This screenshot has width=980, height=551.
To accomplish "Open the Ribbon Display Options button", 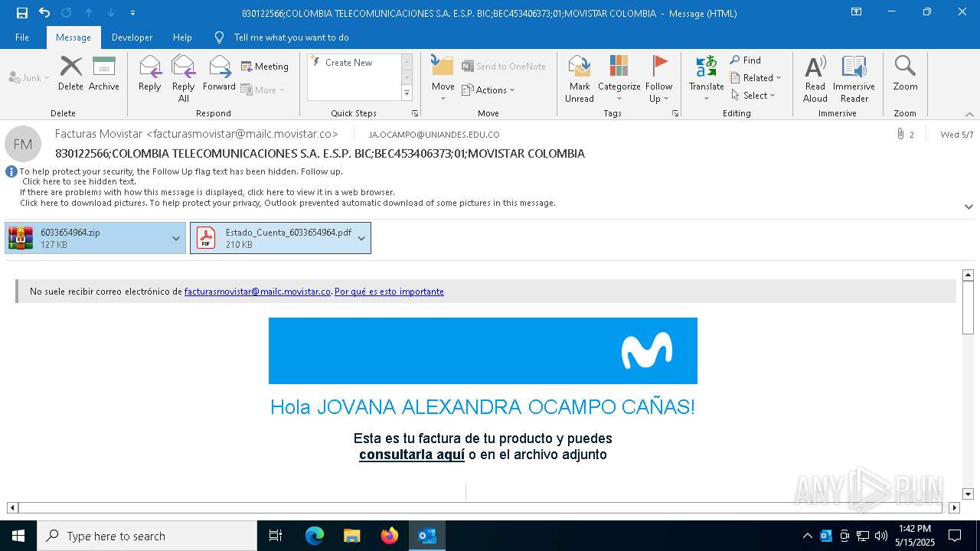I will coord(856,12).
